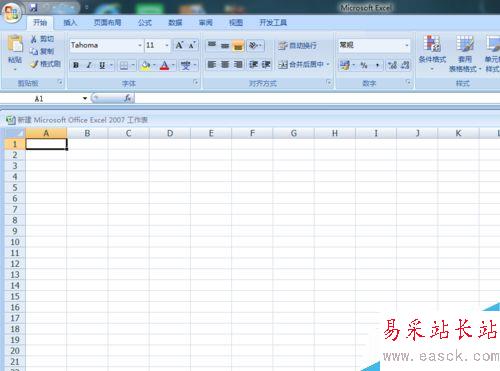Click the fx Insert Function button
500x371 pixels.
(x=128, y=98)
